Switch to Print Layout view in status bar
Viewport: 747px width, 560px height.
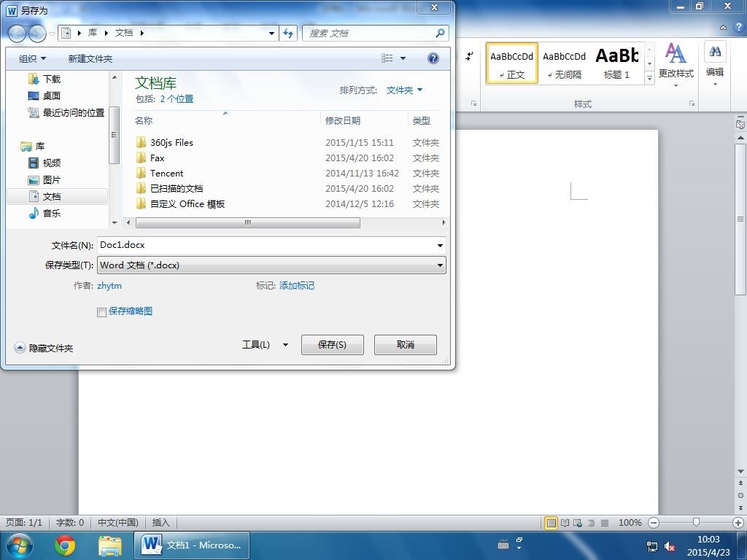pyautogui.click(x=551, y=523)
